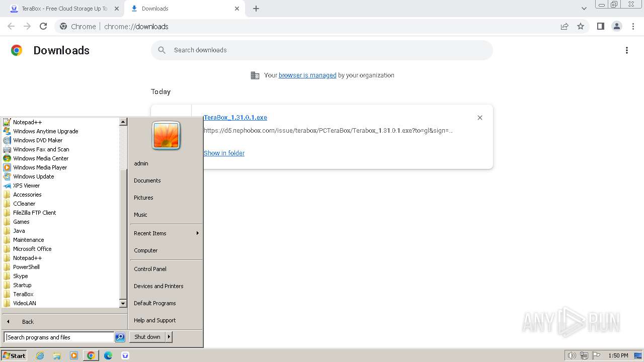Click Show in folder link

point(224,153)
